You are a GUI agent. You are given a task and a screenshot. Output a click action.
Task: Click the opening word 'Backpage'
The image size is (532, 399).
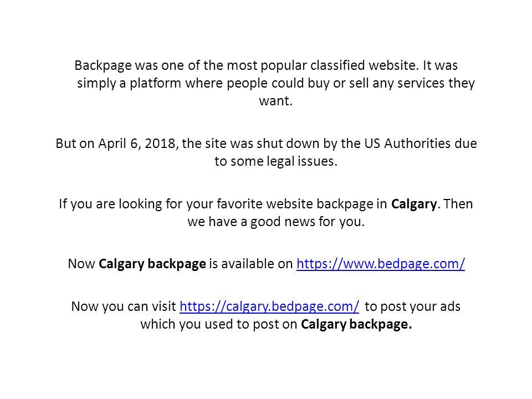pyautogui.click(x=103, y=66)
